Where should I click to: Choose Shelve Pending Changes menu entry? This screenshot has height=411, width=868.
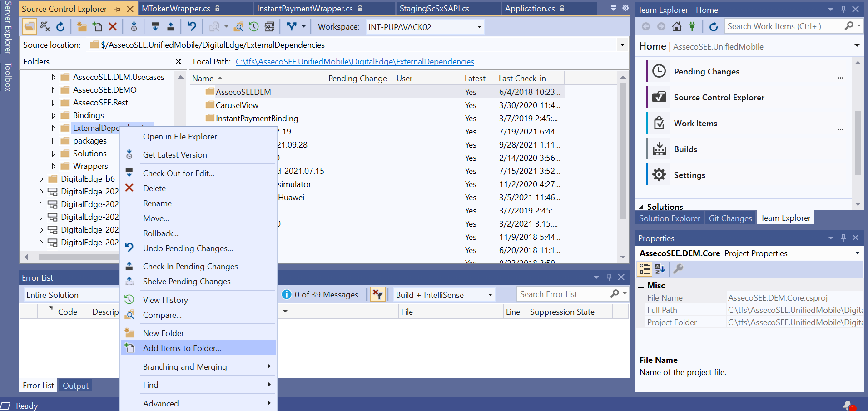point(198,282)
